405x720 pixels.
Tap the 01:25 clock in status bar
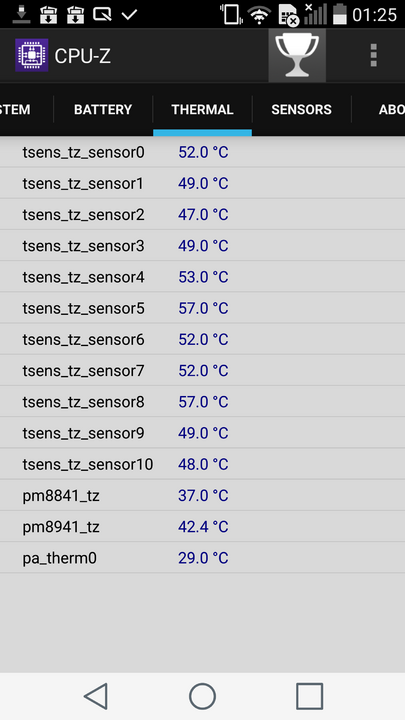pyautogui.click(x=374, y=15)
